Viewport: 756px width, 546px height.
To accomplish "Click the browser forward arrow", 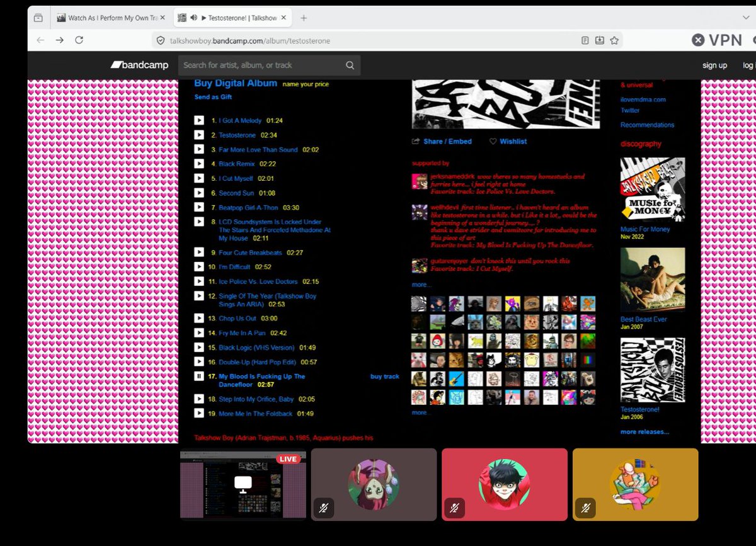I will pyautogui.click(x=59, y=40).
